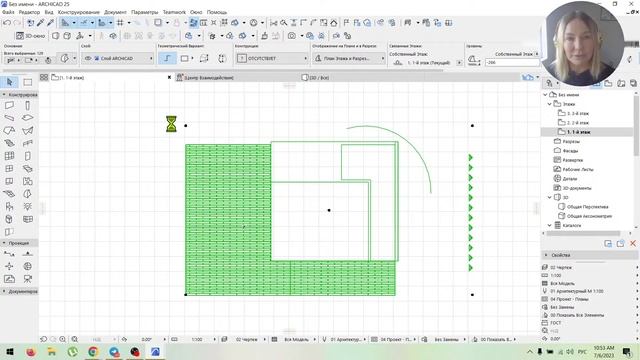Open the Документ menu
The width and height of the screenshot is (640, 360).
(x=115, y=12)
